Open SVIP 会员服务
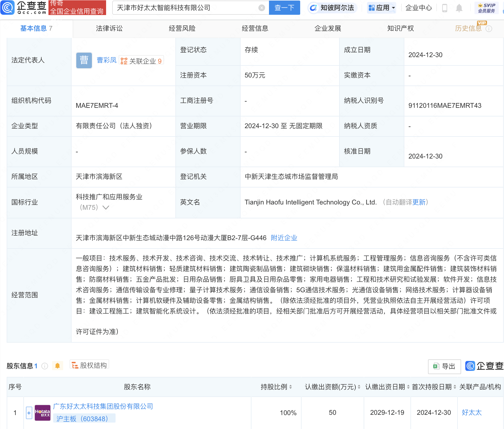Image resolution: width=504 pixels, height=429 pixels. 486,8
